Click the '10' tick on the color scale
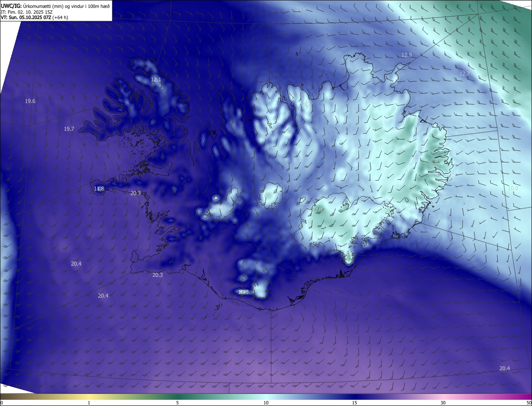The height and width of the screenshot is (406, 532). [x=266, y=403]
